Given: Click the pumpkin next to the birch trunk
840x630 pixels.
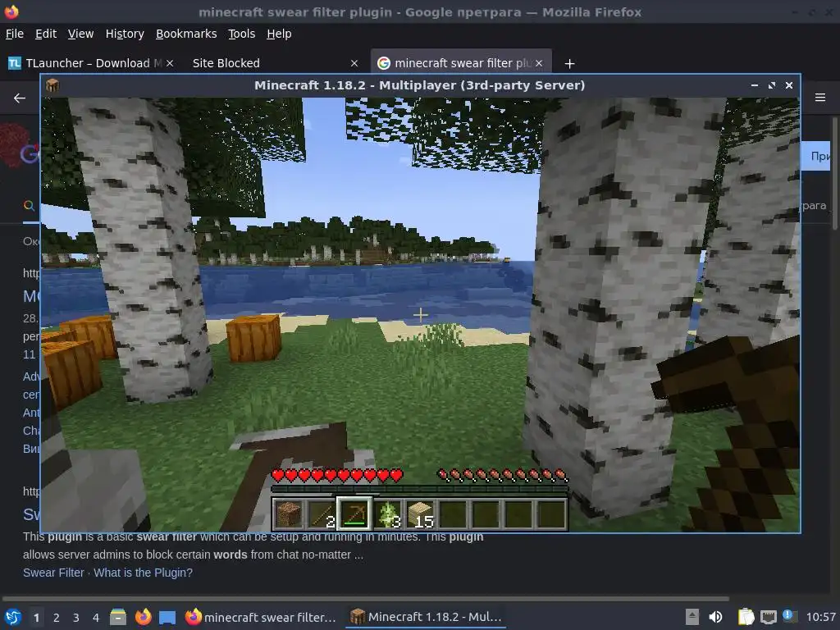Looking at the screenshot, I should [253, 338].
